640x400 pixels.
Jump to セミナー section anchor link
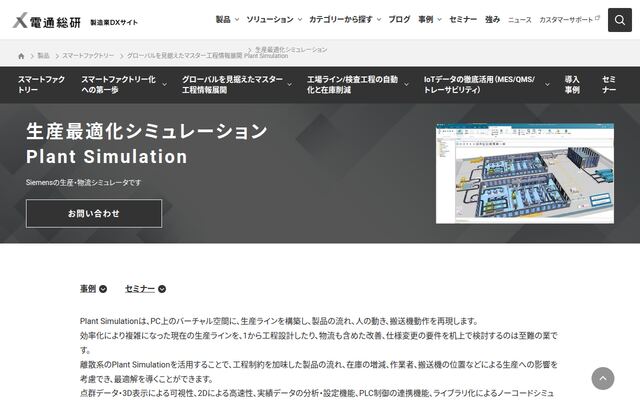coord(140,289)
